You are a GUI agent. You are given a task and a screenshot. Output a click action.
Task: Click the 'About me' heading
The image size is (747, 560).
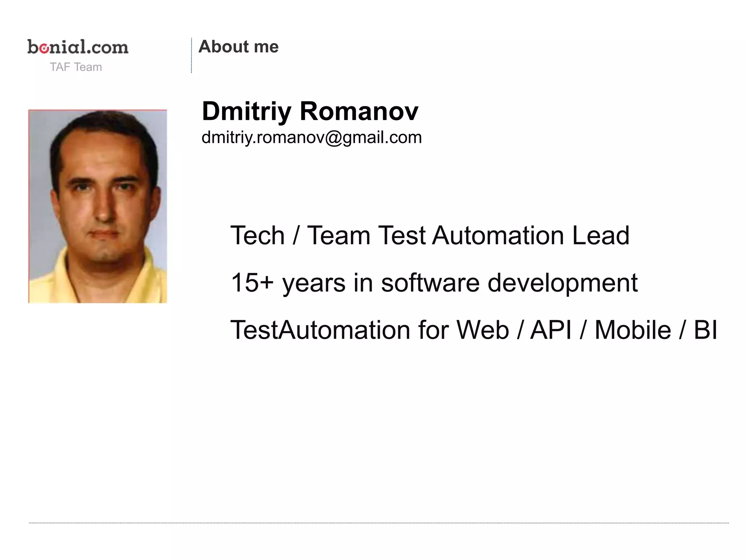point(239,47)
